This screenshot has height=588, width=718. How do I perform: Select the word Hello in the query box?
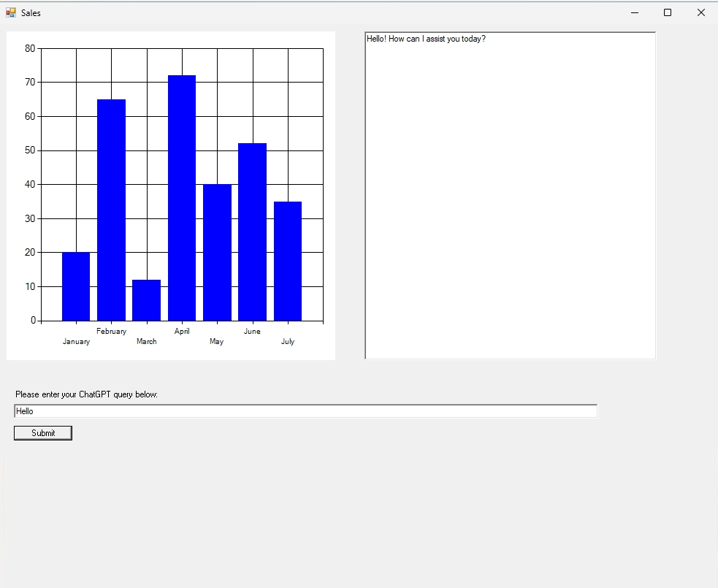pyautogui.click(x=24, y=411)
